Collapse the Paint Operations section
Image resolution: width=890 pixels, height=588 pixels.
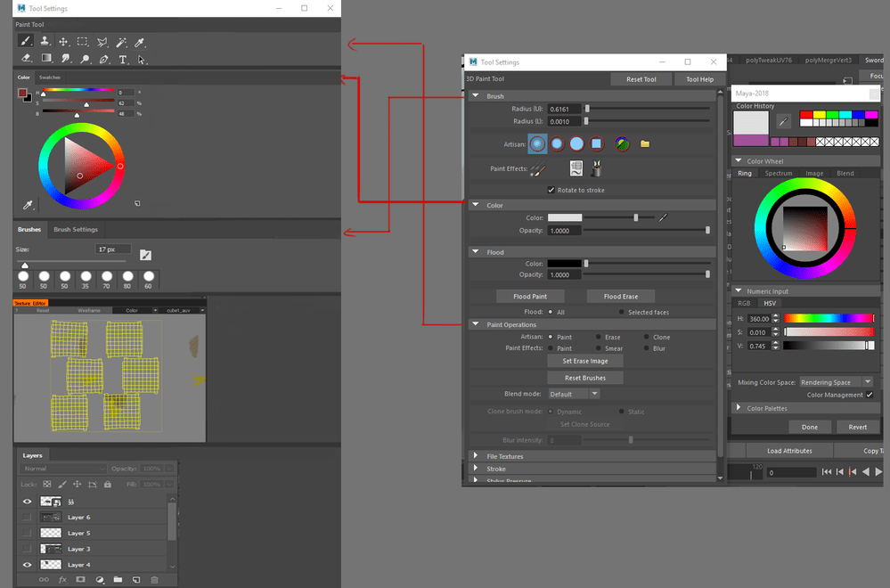[476, 324]
